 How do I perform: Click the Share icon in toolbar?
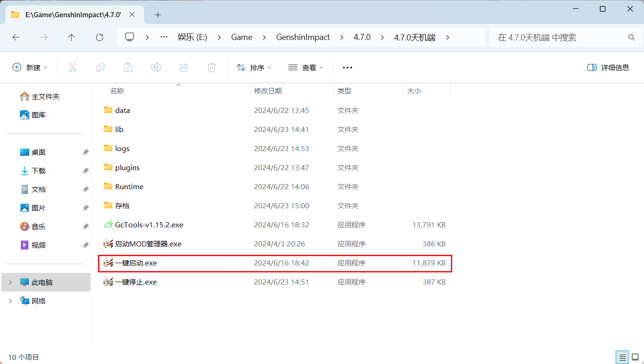pos(184,67)
